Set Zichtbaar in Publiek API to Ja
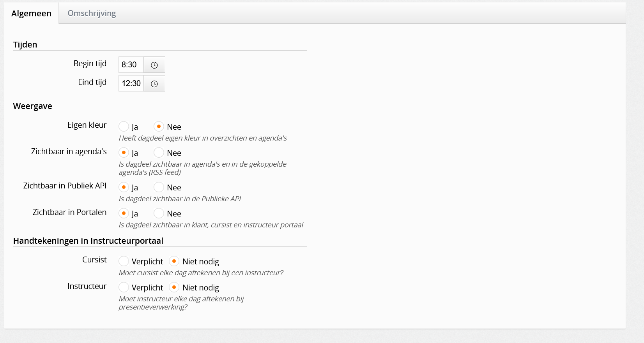644x343 pixels. pos(124,187)
